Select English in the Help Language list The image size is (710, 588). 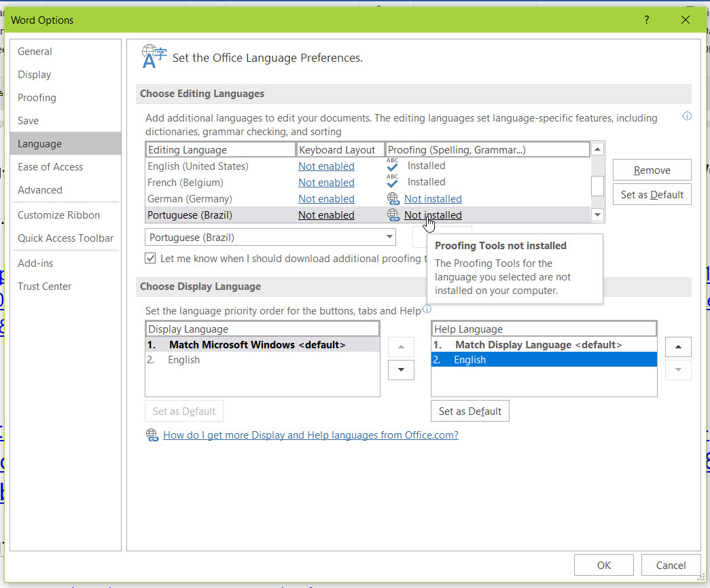click(544, 360)
